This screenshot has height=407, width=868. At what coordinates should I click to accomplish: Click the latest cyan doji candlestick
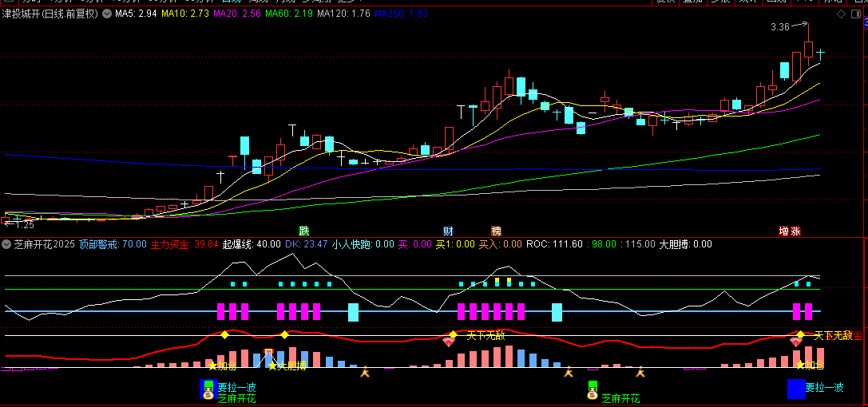[x=820, y=53]
